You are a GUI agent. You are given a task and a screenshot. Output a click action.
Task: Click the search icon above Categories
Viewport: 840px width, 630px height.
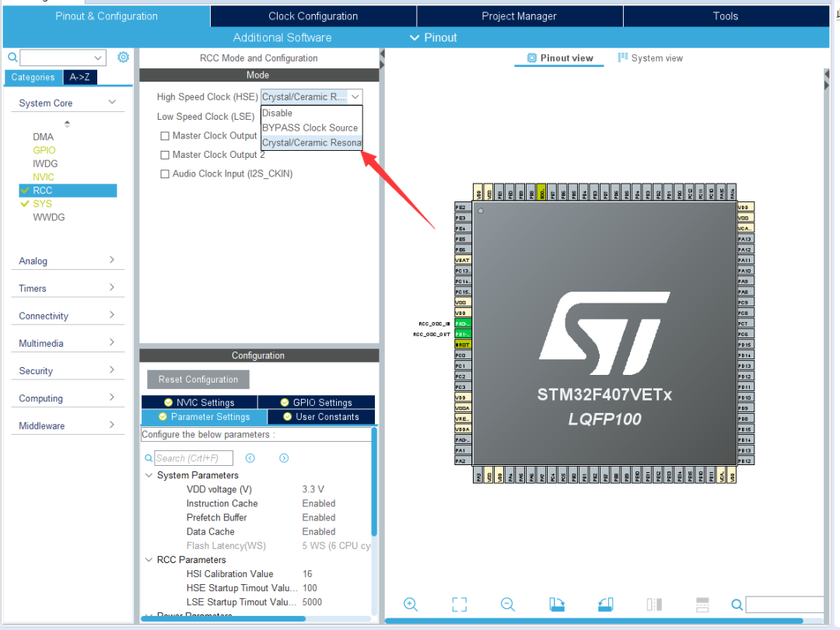point(12,58)
